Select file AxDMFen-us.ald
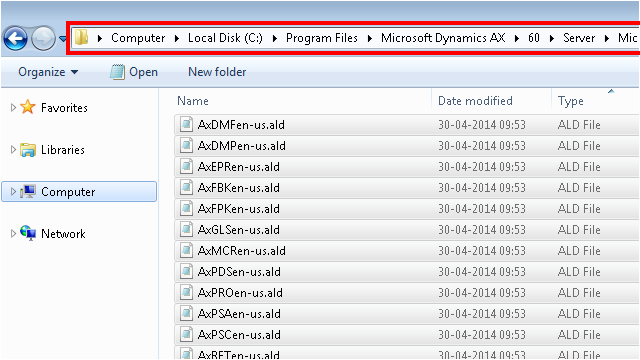 pyautogui.click(x=241, y=125)
